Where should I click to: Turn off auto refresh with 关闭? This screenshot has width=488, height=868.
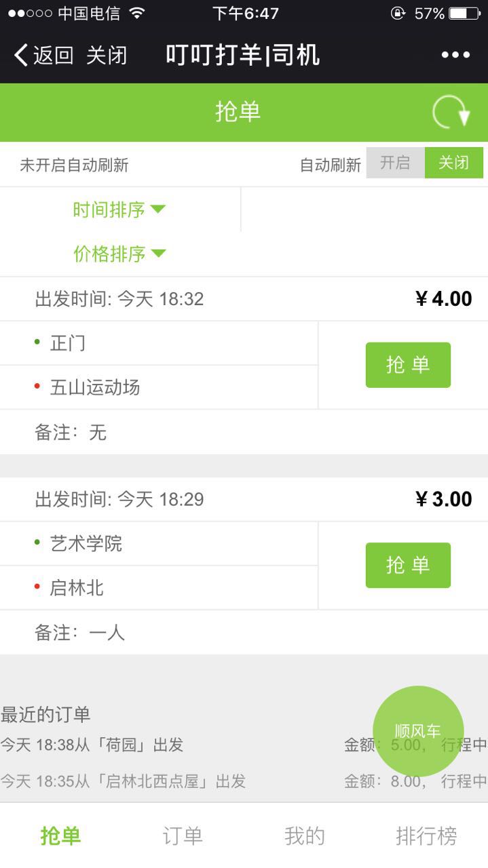tap(453, 163)
